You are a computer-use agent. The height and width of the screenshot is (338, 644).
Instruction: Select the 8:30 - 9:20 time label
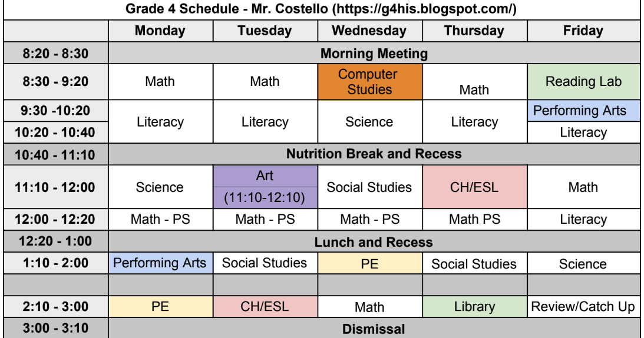(56, 82)
